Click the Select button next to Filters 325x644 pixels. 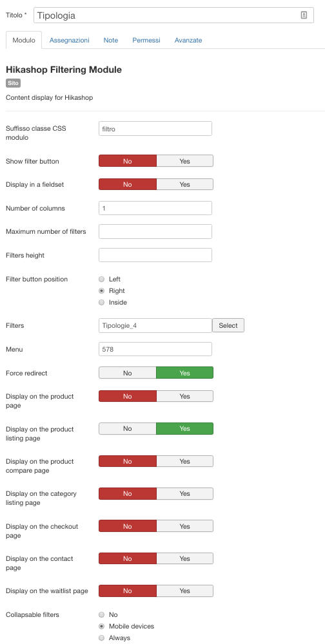228,325
